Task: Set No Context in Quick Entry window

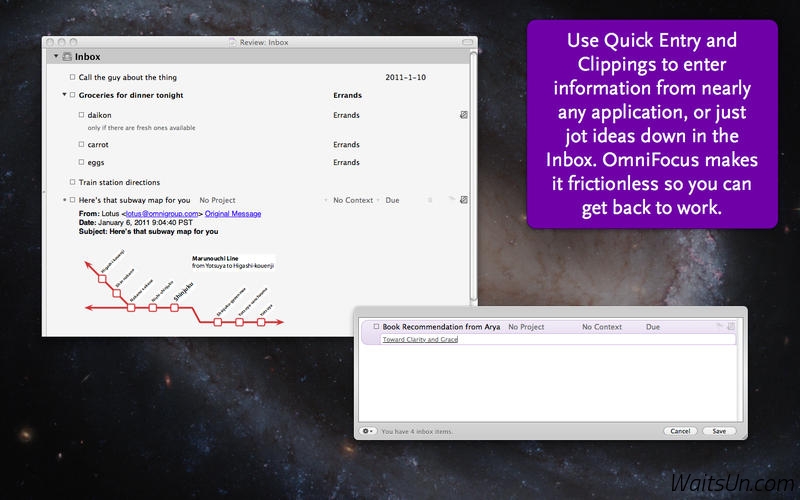Action: [602, 327]
